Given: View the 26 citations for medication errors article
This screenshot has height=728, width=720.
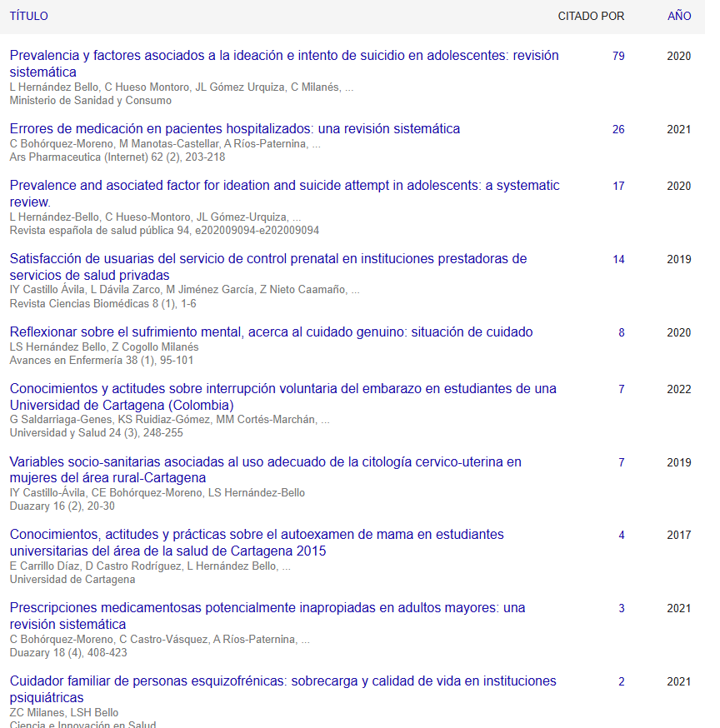Looking at the screenshot, I should 618,130.
